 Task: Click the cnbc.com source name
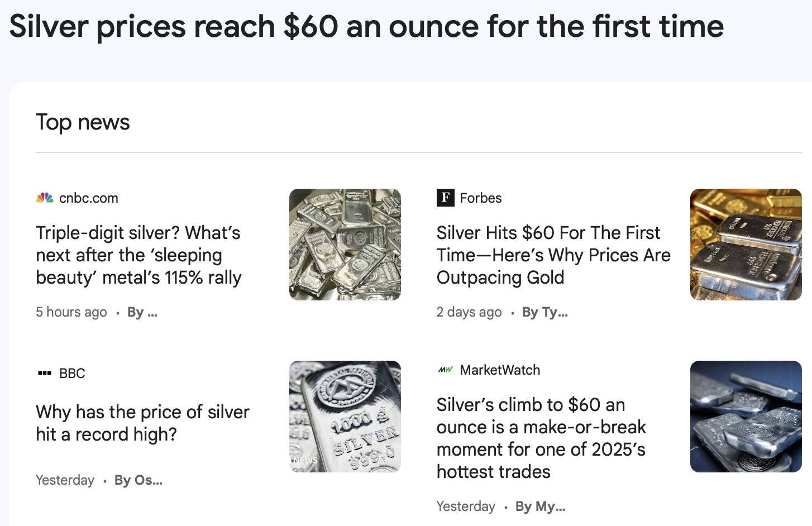pyautogui.click(x=89, y=198)
